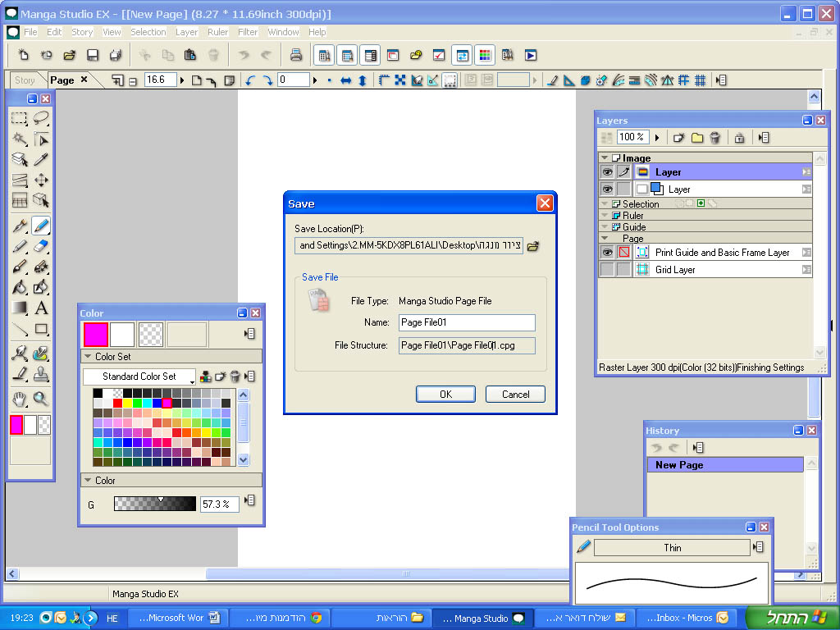The image size is (840, 630).
Task: Click the Thin pencil preset button
Action: click(673, 547)
